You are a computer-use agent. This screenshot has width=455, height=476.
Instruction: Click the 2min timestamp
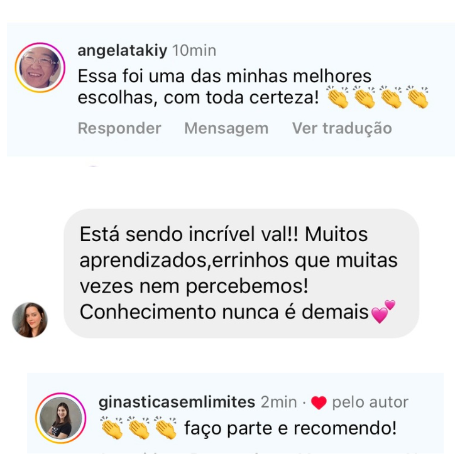279,403
